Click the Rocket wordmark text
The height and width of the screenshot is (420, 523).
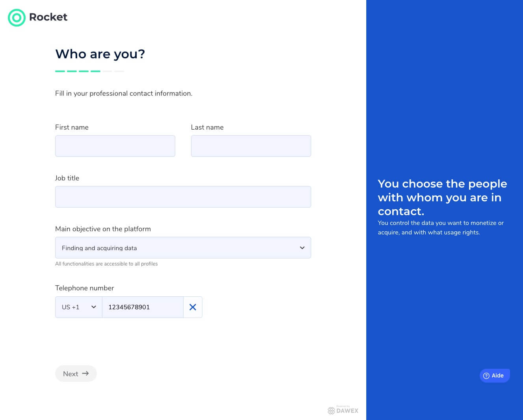[x=48, y=17]
